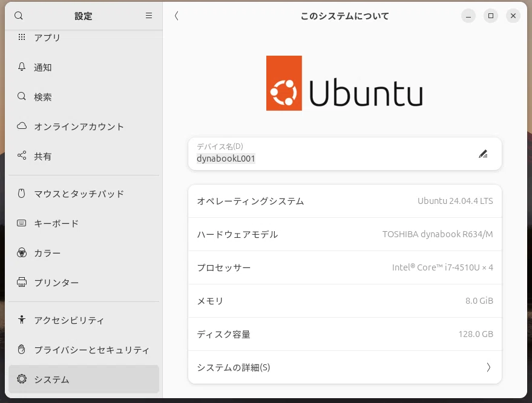The image size is (532, 403).
Task: Expand the システムの詳細(S) chevron
Action: 488,367
